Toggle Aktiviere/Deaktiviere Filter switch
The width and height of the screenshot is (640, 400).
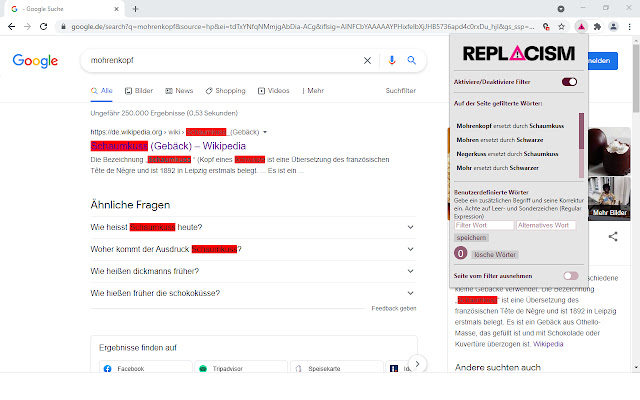569,82
